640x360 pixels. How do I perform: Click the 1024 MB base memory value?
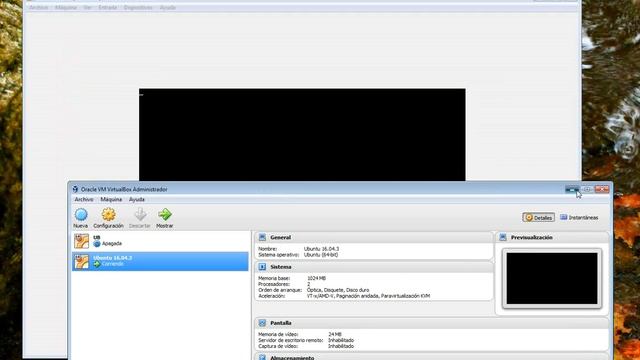[316, 278]
